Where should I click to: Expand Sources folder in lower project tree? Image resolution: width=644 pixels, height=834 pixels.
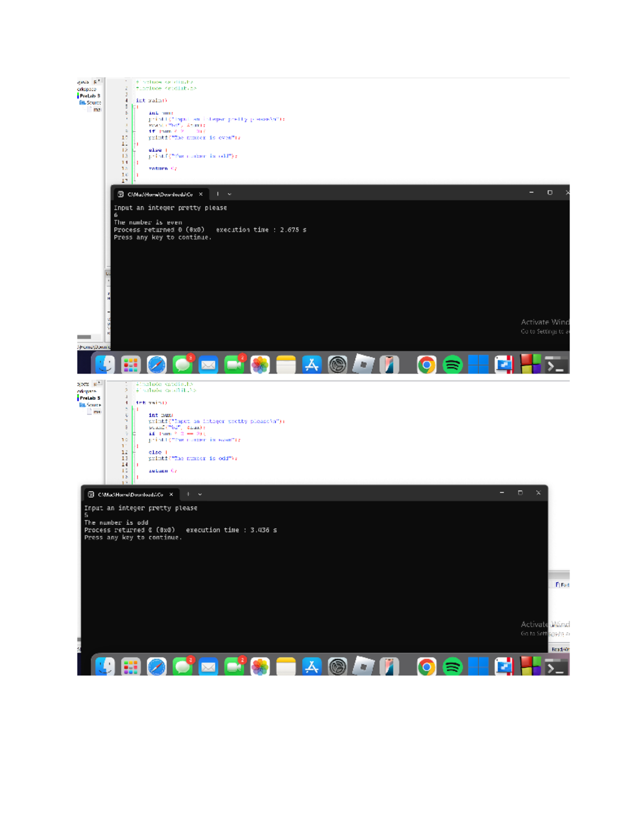click(x=90, y=405)
